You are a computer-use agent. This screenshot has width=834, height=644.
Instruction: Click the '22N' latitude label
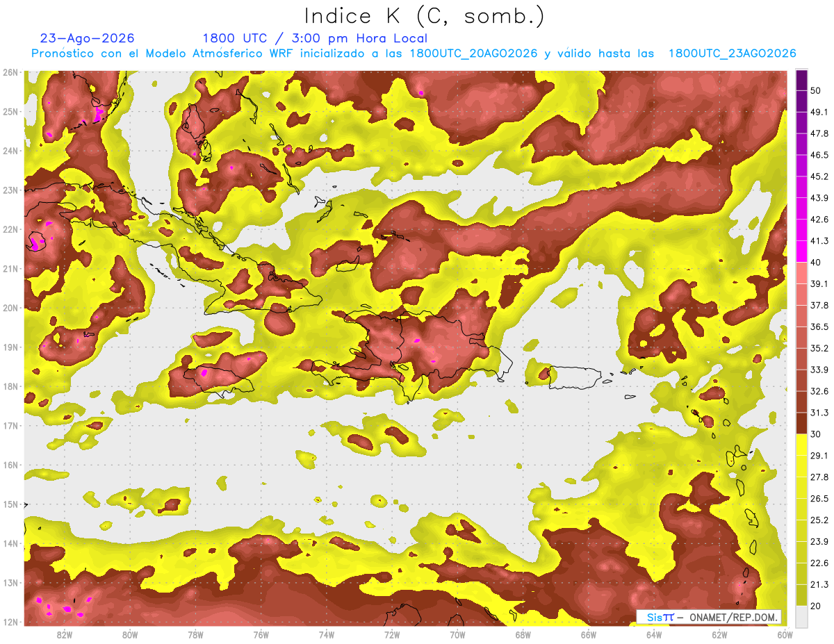[x=10, y=229]
